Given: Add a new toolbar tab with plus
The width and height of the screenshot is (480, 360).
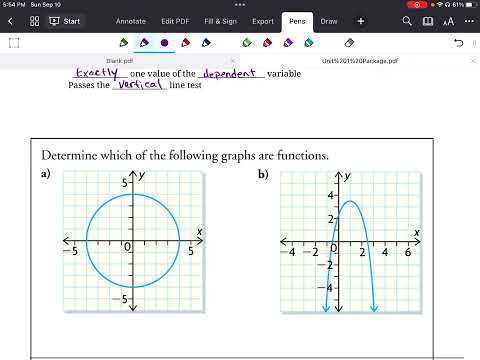Looking at the screenshot, I should [361, 21].
